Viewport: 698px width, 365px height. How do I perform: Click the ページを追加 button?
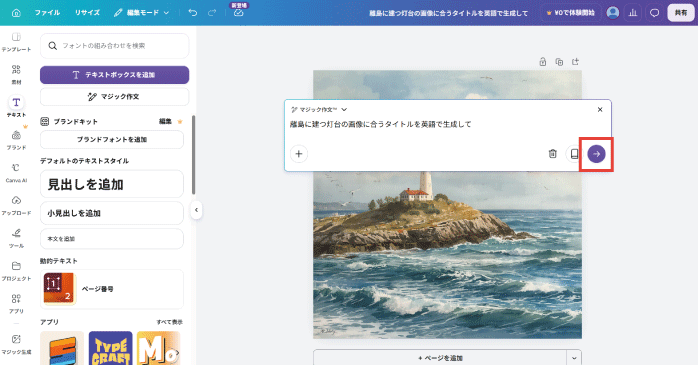[440, 357]
